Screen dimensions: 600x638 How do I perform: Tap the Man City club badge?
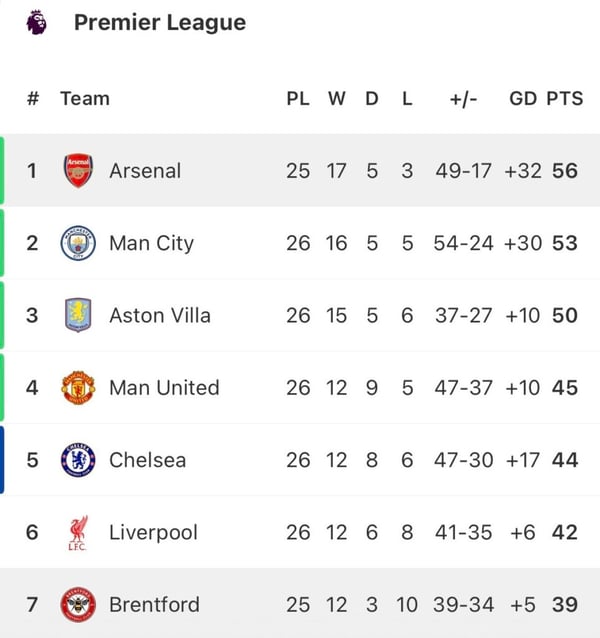click(77, 243)
